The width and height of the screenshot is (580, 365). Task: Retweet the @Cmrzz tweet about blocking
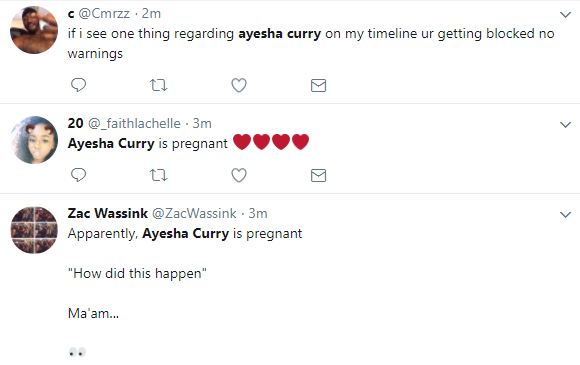[159, 85]
